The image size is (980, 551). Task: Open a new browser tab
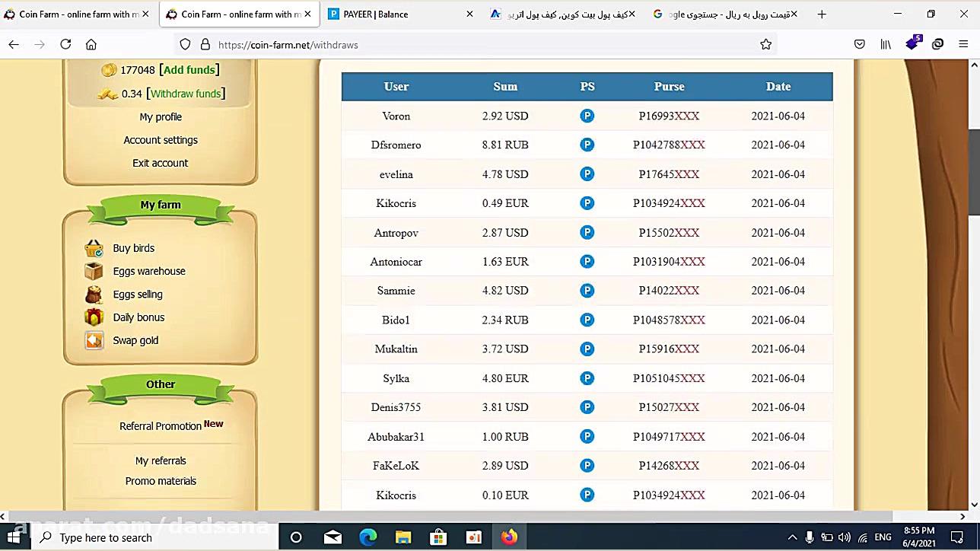coord(822,14)
